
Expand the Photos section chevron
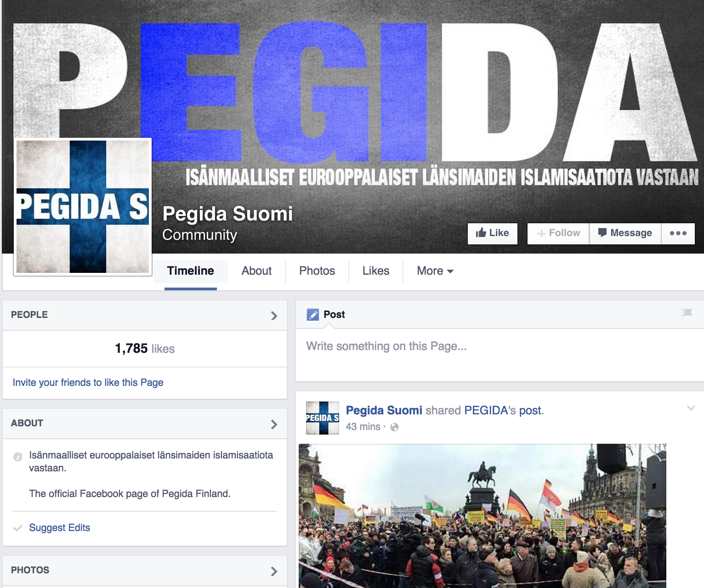[x=274, y=571]
